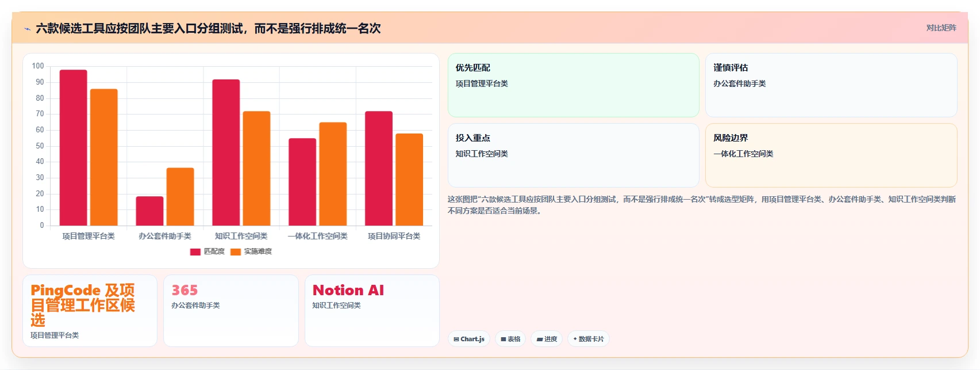Screen dimensions: 980x370
Task: Click the 表格 tag chip
Action: pyautogui.click(x=510, y=339)
